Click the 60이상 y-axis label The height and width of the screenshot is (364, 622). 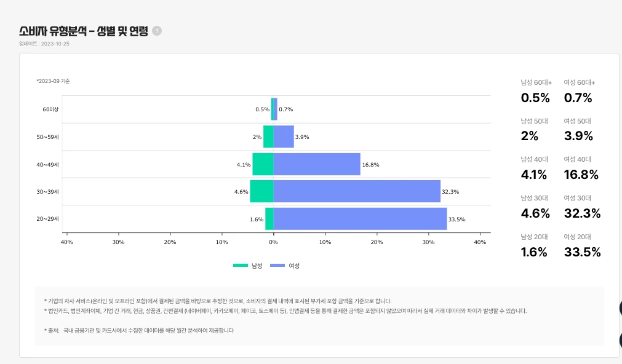pos(50,109)
